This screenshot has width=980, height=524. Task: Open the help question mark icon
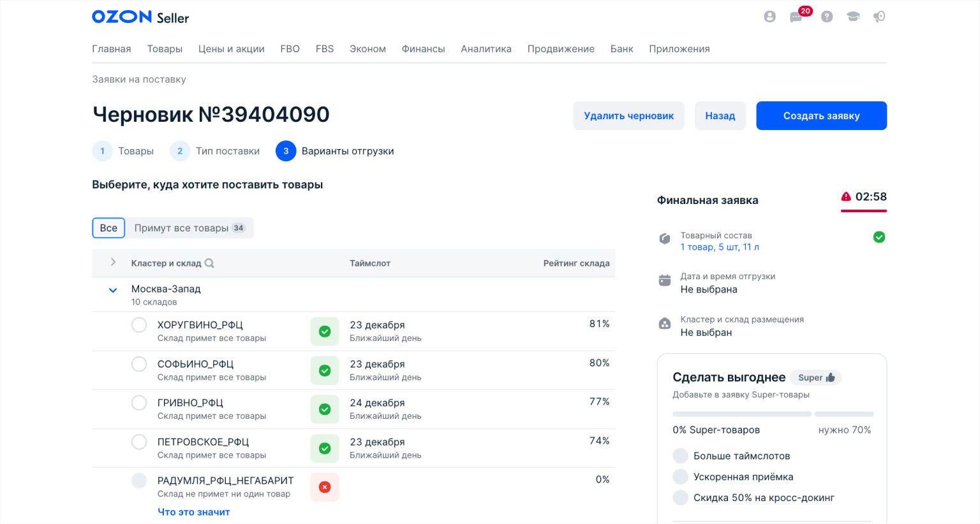[x=827, y=17]
